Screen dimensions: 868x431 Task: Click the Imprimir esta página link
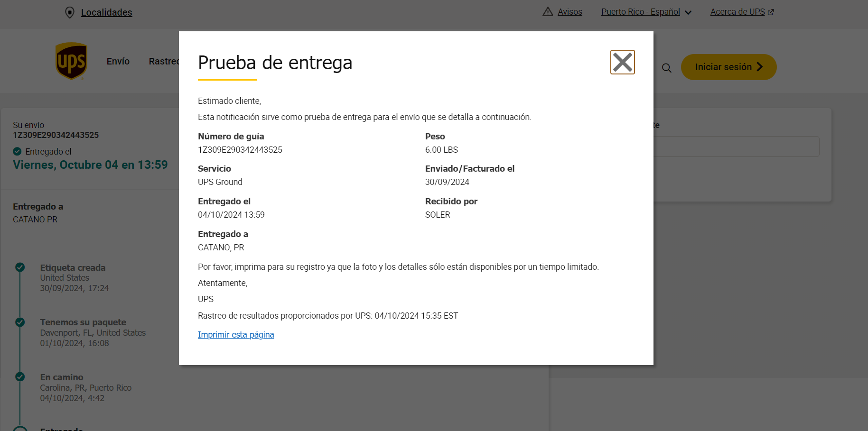click(236, 335)
